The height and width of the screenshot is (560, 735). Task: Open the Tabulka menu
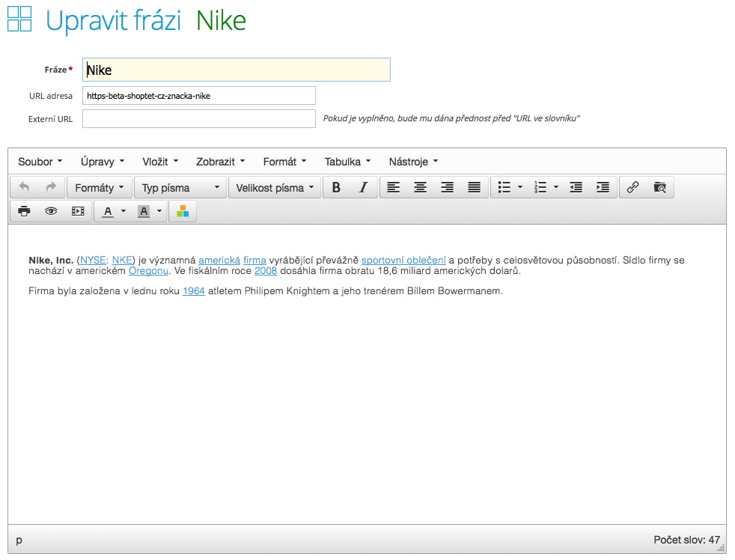coord(347,162)
